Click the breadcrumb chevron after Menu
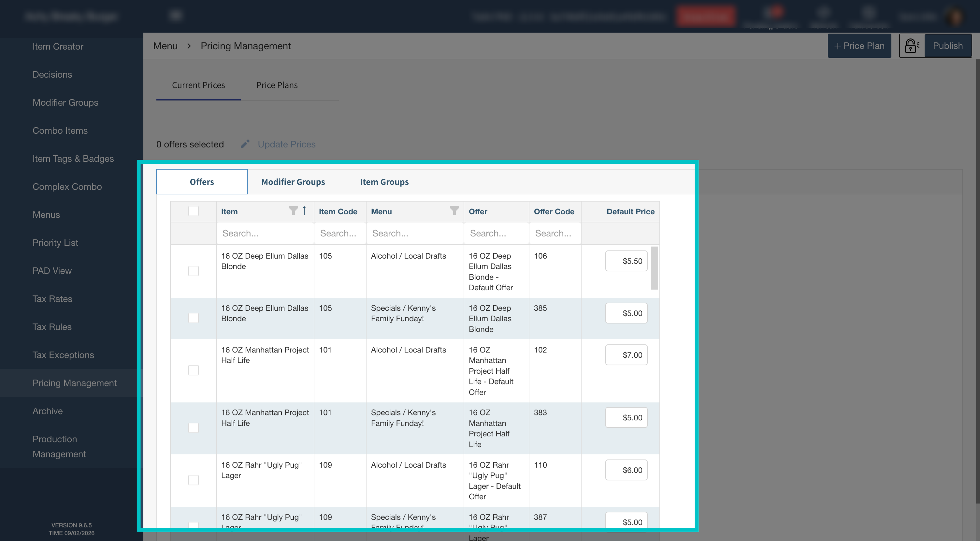Viewport: 980px width, 541px height. coord(189,46)
